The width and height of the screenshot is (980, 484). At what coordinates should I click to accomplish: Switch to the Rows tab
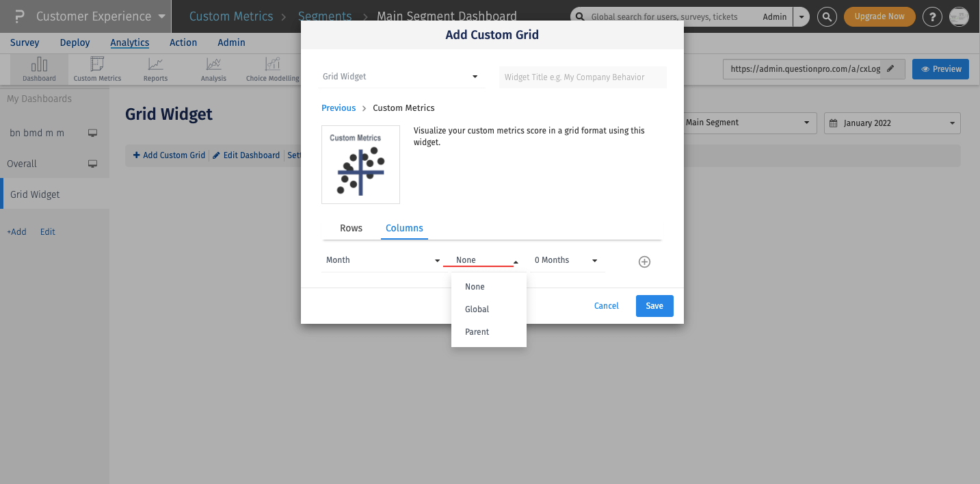(x=351, y=228)
